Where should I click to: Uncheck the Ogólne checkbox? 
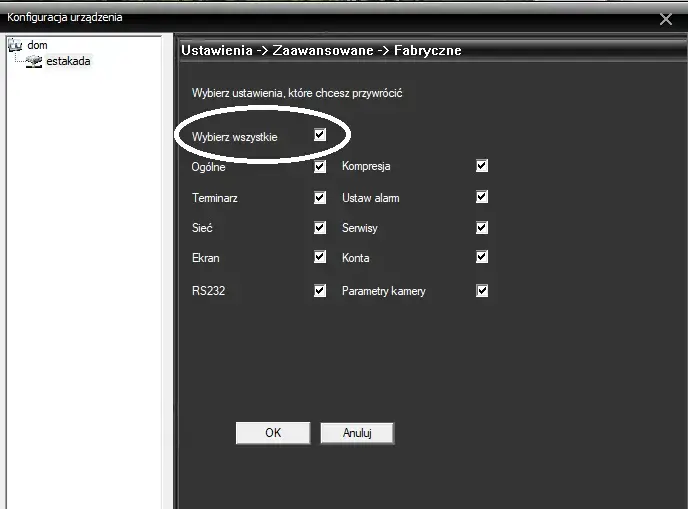point(320,167)
